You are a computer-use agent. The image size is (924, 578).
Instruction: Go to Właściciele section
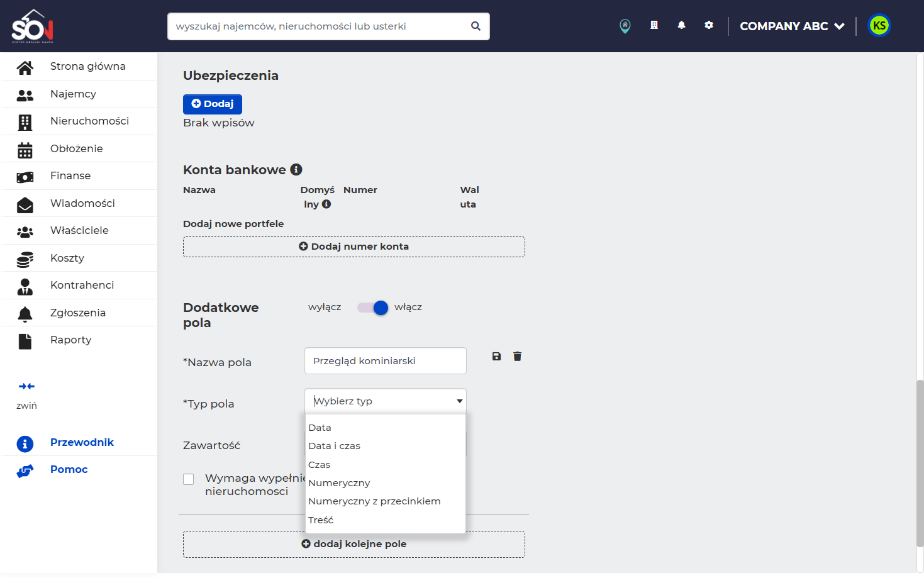80,230
